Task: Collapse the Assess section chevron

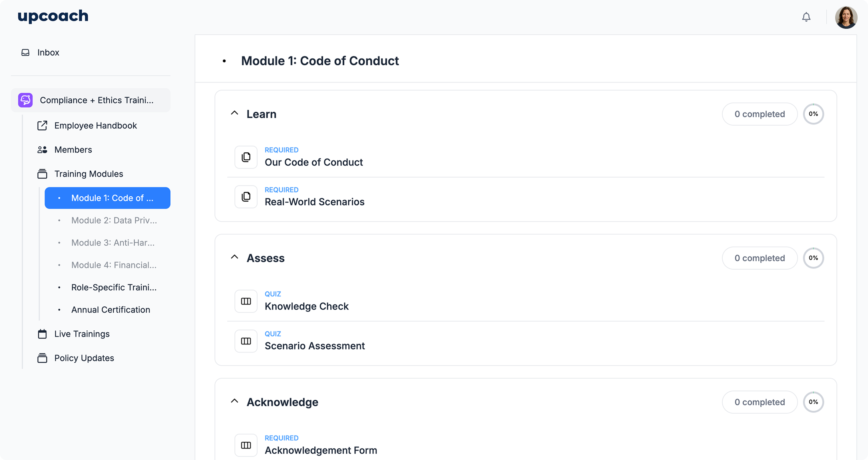Action: (235, 257)
